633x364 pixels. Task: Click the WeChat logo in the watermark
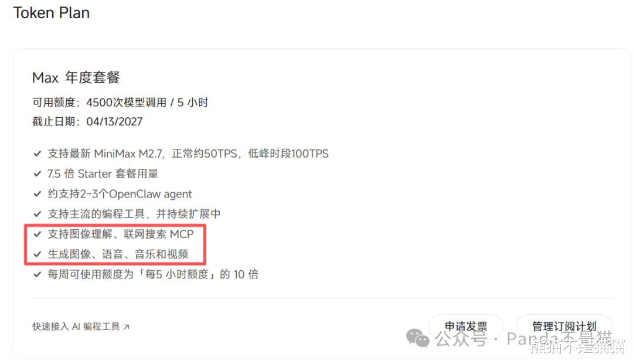click(x=417, y=338)
